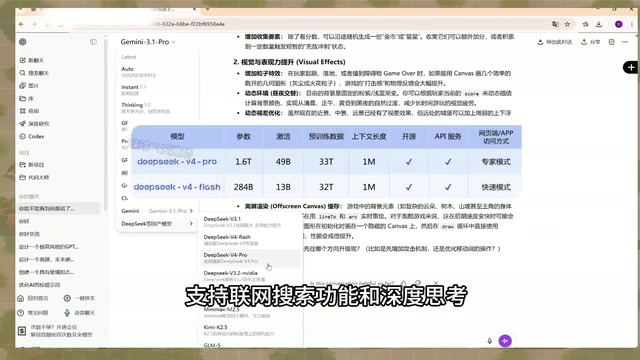Click the sidebar collapse toggle icon
Screen dimensions: 640x360
pyautogui.click(x=93, y=42)
